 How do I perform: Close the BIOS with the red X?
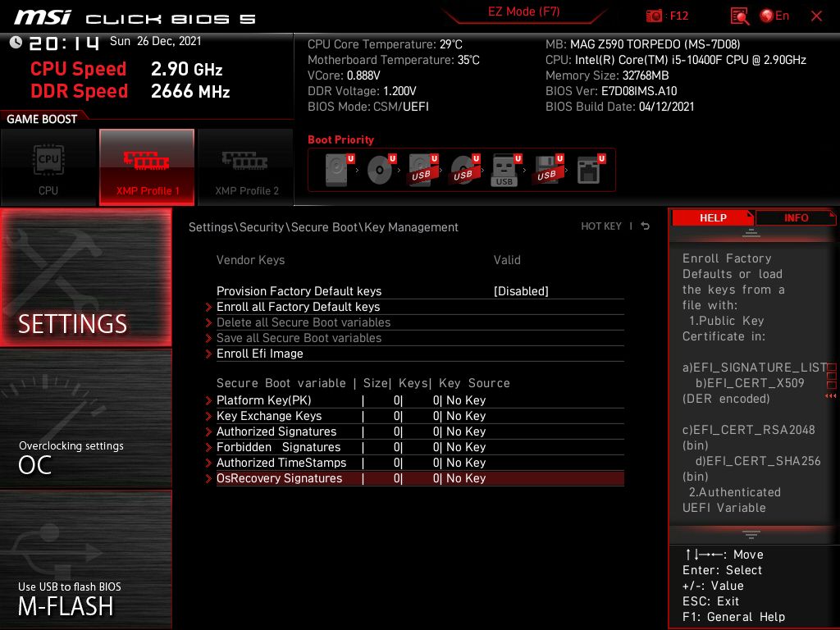pyautogui.click(x=816, y=16)
